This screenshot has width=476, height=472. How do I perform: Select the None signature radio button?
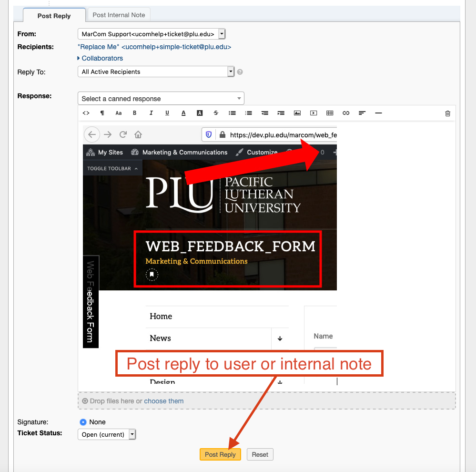[x=83, y=422]
